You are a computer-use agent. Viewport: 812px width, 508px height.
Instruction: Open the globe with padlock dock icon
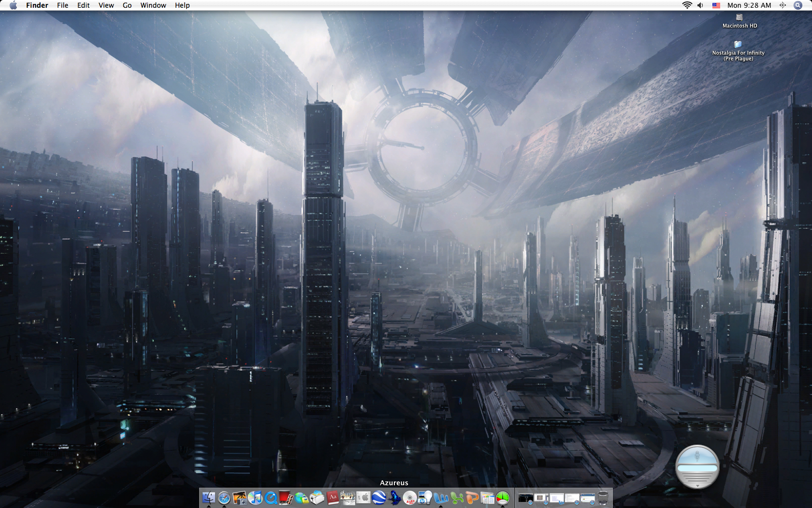pyautogui.click(x=302, y=497)
